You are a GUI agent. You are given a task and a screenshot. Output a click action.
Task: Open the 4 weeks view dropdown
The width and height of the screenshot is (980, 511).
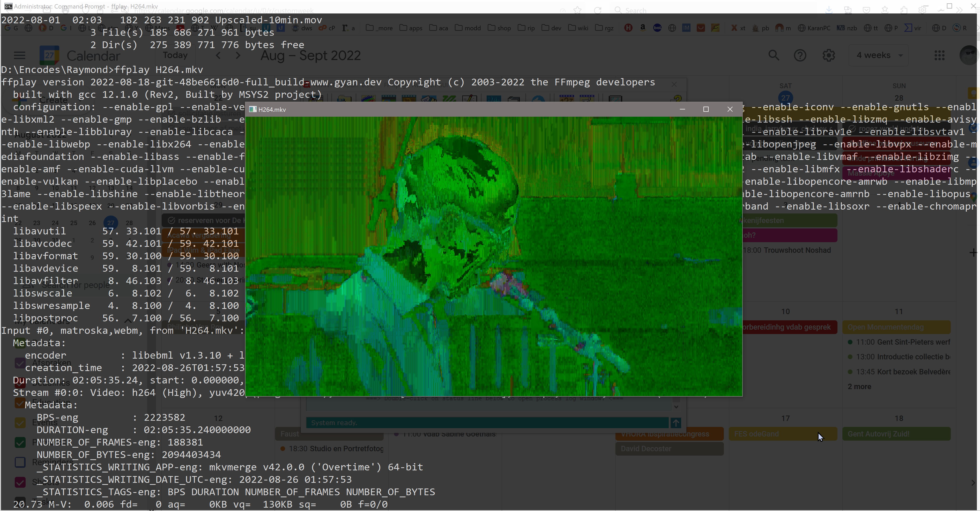(x=879, y=56)
